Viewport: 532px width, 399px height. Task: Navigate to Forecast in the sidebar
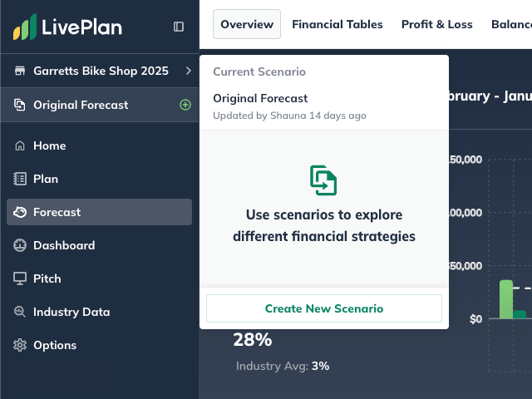[57, 212]
